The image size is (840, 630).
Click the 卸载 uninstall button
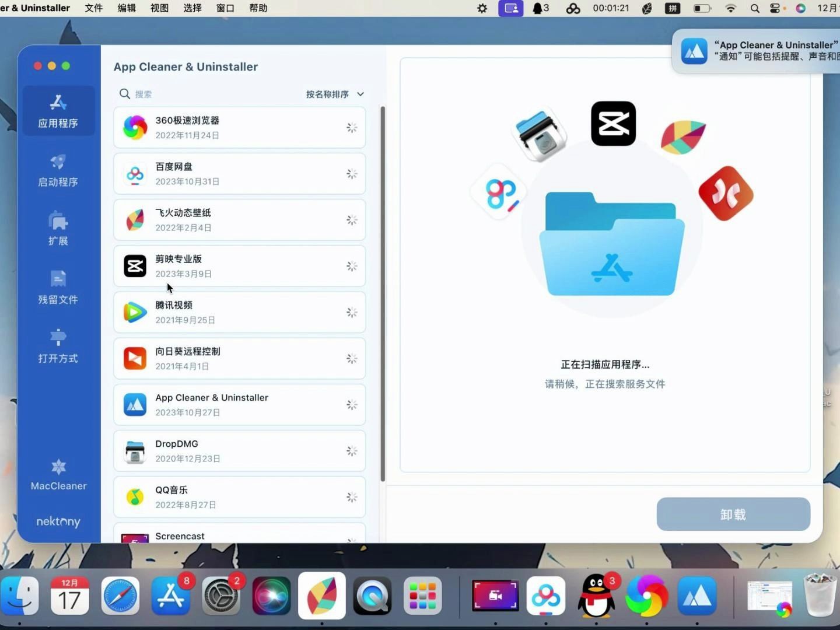[733, 514]
